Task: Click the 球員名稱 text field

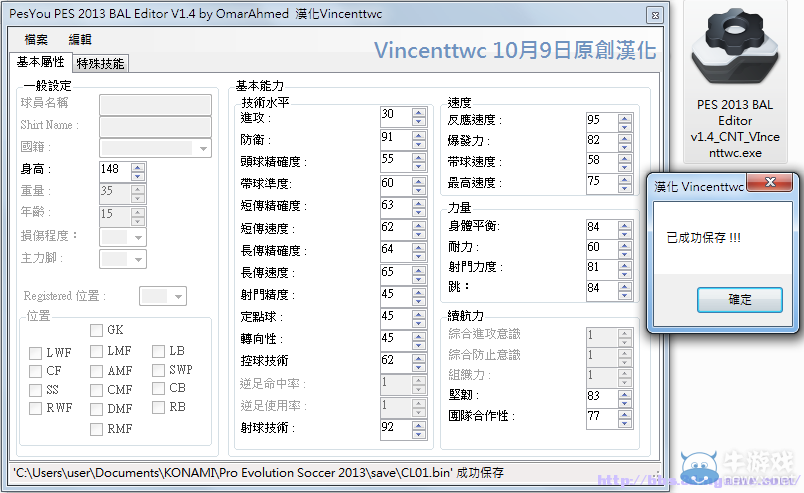Action: click(x=155, y=105)
